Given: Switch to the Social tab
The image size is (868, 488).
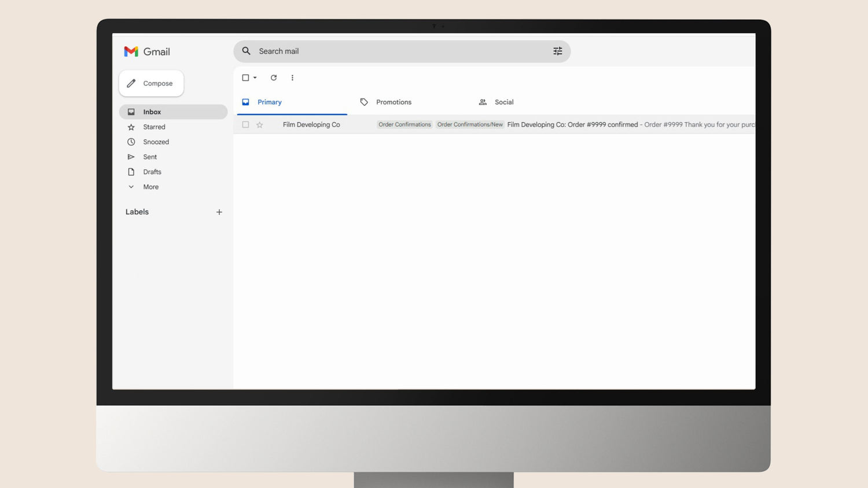Looking at the screenshot, I should (x=503, y=102).
